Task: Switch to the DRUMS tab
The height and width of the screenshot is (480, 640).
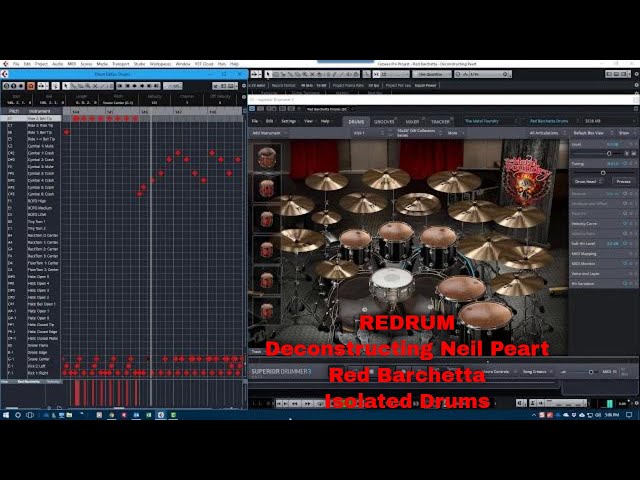Action: point(356,122)
